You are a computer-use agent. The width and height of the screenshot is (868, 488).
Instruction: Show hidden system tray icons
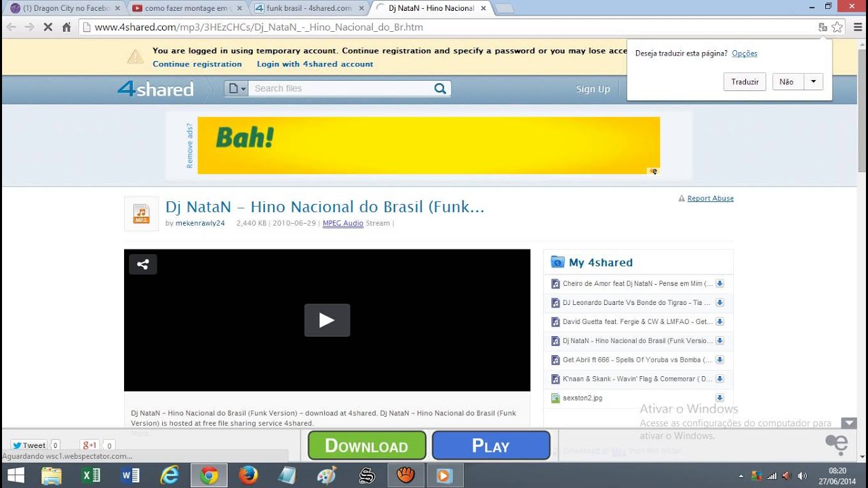741,476
